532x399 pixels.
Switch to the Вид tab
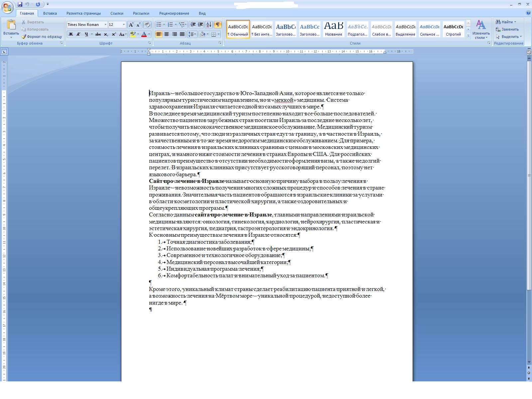coord(202,13)
